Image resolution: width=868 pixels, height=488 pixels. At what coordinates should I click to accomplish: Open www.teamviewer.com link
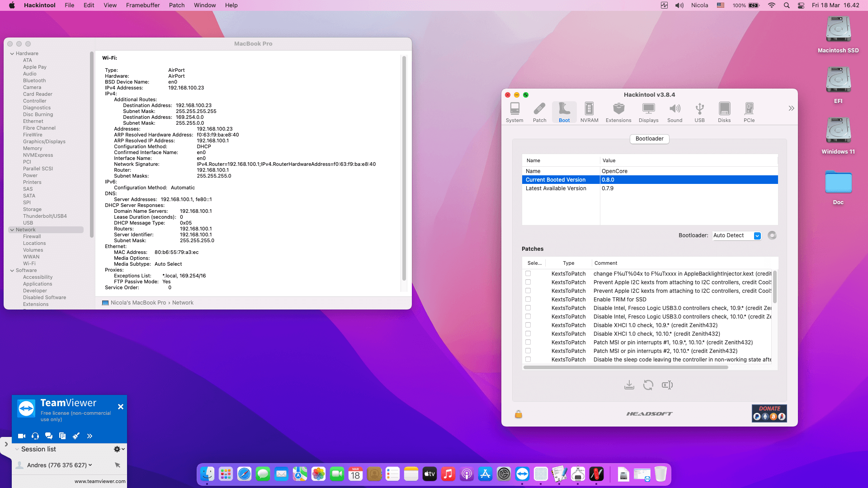pos(100,481)
